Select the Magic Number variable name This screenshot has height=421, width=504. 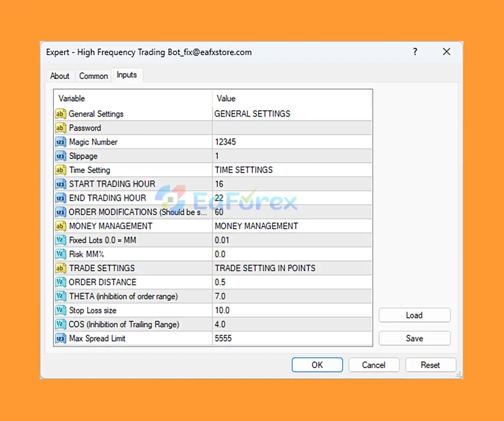click(93, 142)
